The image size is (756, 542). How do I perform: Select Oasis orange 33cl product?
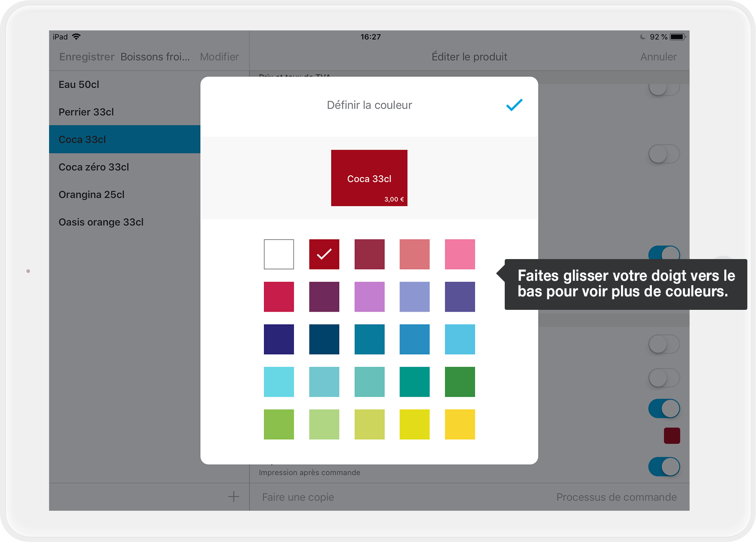coord(125,222)
